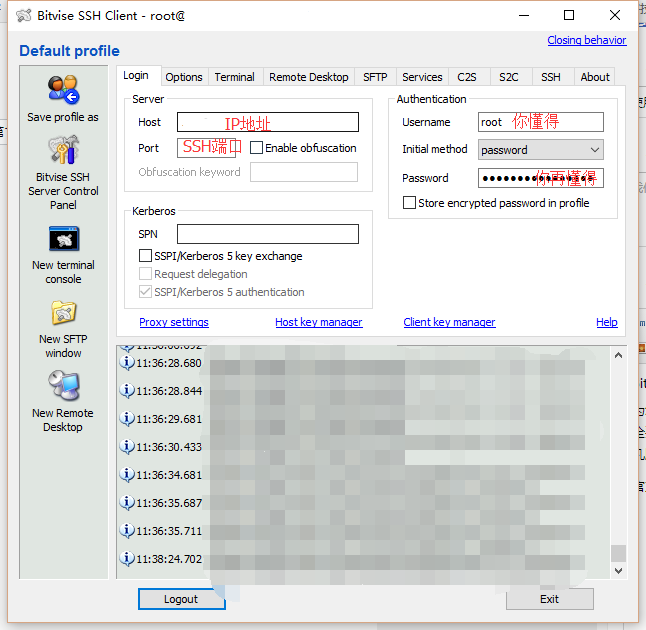Image resolution: width=646 pixels, height=630 pixels.
Task: Click the Exit button
Action: coord(550,599)
